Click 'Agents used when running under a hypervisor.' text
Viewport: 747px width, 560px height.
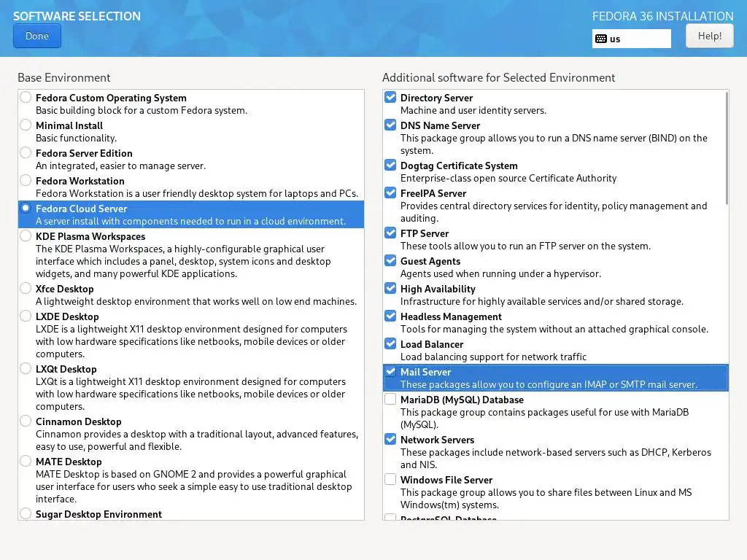[x=500, y=274]
